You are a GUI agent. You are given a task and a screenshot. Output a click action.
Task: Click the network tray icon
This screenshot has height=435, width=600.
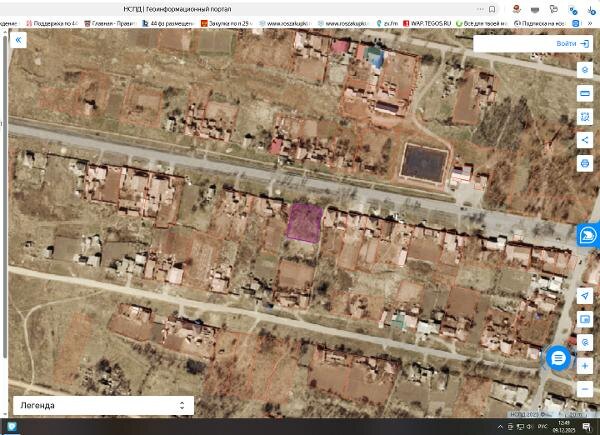[x=520, y=427]
